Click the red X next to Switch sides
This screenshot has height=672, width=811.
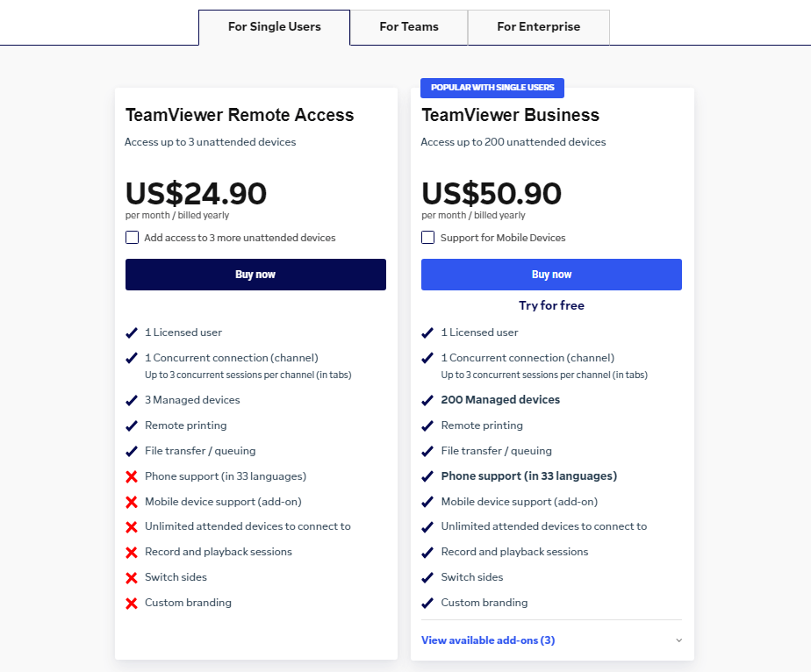point(132,578)
